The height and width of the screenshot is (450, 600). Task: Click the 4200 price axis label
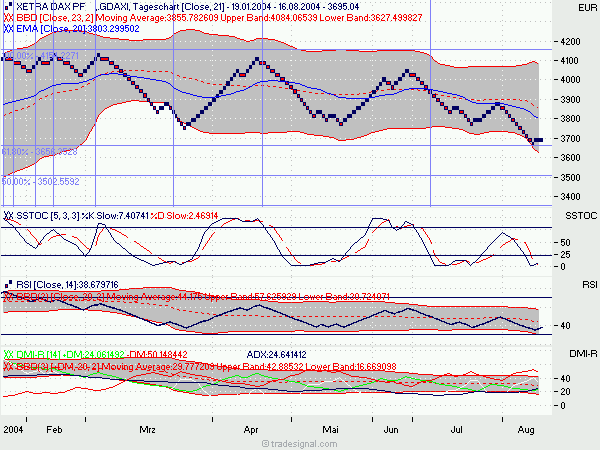570,41
